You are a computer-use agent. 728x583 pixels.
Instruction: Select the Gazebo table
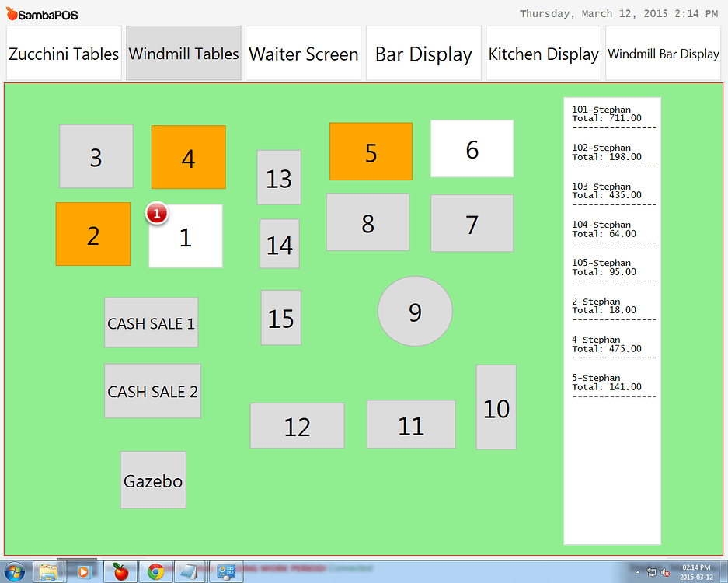(152, 480)
